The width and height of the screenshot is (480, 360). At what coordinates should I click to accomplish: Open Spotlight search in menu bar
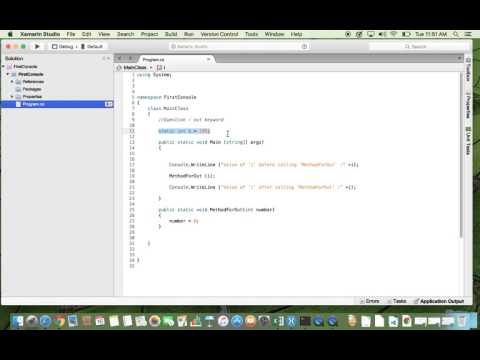(x=456, y=34)
